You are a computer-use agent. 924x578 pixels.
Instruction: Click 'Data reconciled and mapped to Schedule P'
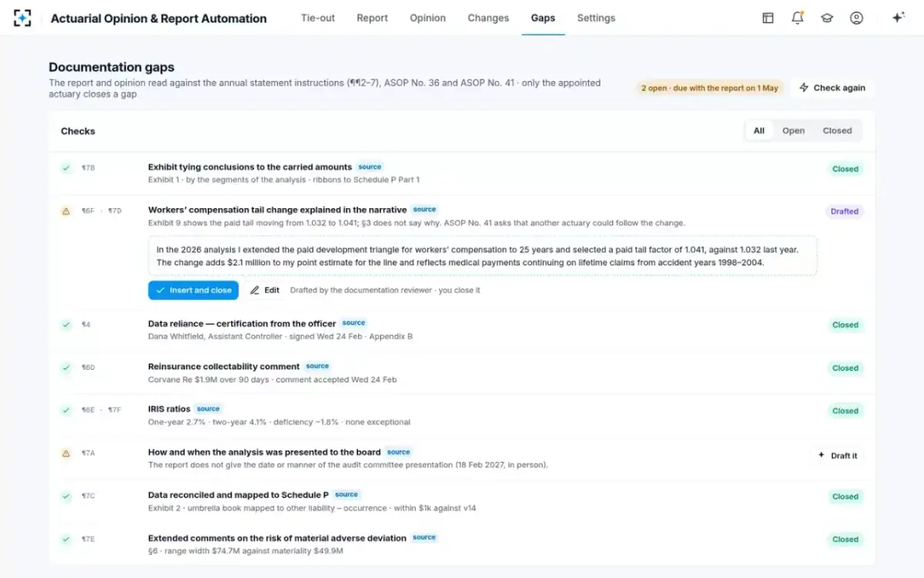point(238,496)
